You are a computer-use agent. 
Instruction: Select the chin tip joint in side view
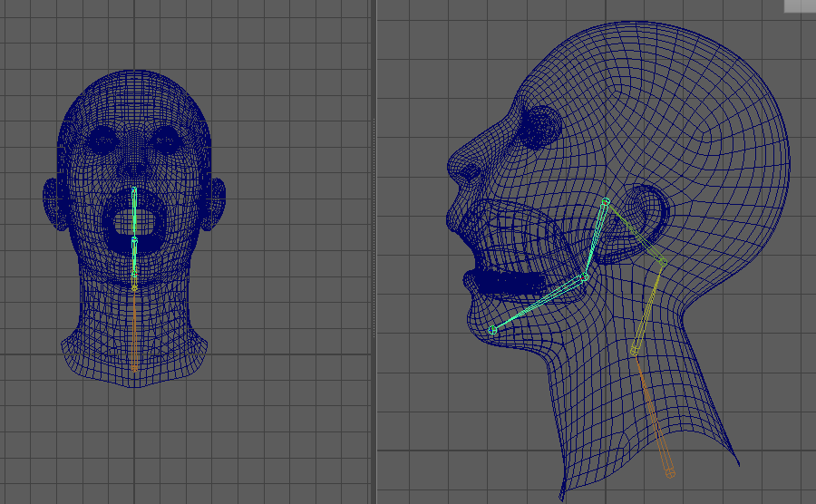point(493,329)
